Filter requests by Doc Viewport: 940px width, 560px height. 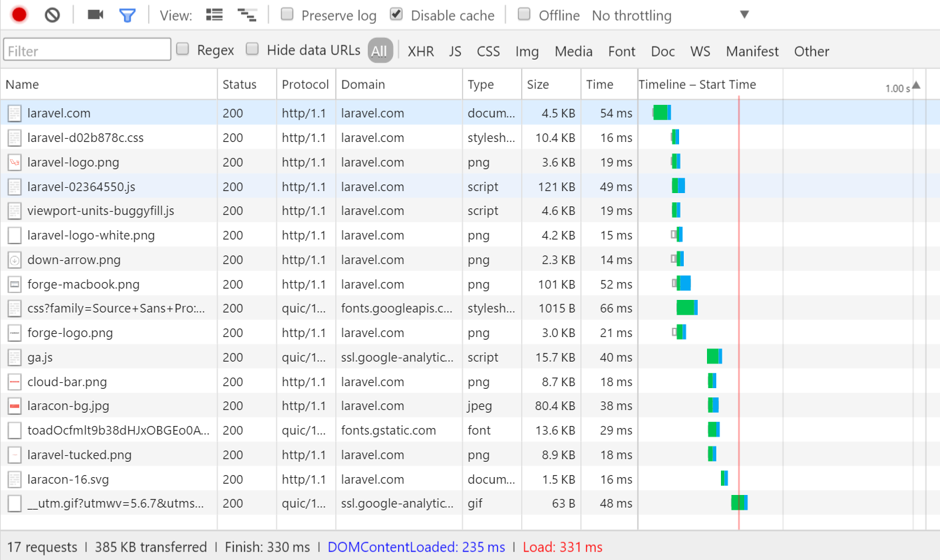[x=663, y=52]
